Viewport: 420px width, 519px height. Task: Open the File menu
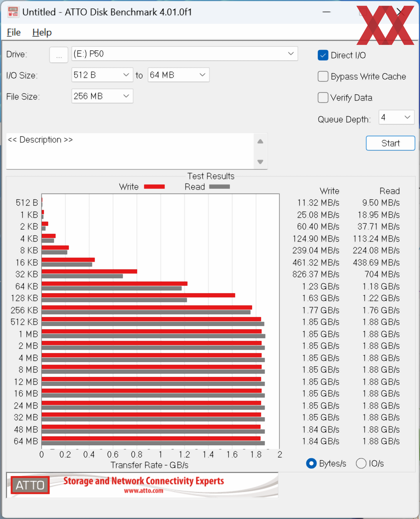coord(14,32)
